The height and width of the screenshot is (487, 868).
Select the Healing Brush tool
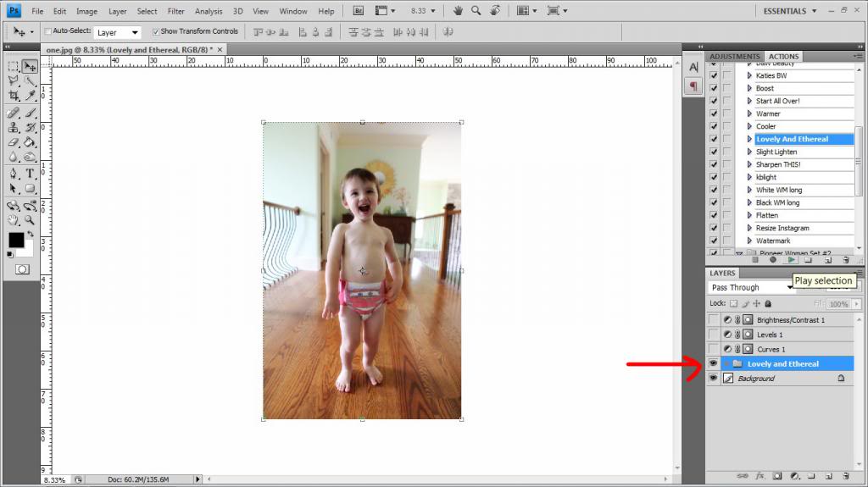click(14, 113)
